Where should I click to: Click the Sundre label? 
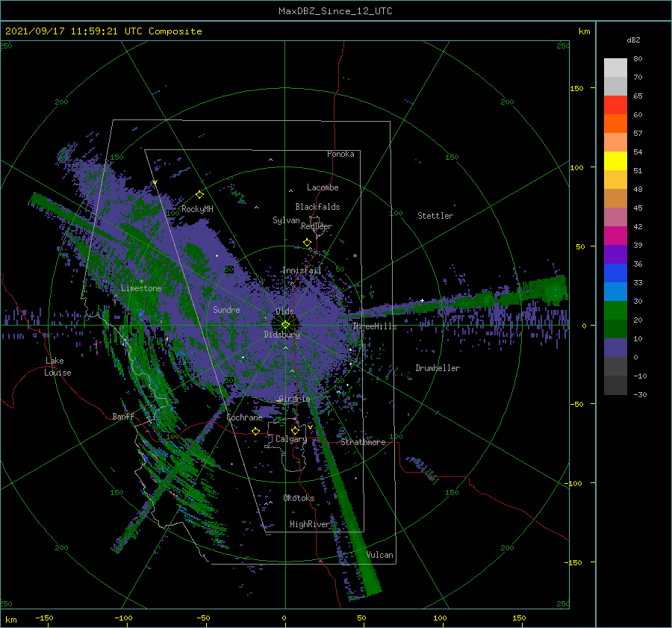click(x=226, y=309)
